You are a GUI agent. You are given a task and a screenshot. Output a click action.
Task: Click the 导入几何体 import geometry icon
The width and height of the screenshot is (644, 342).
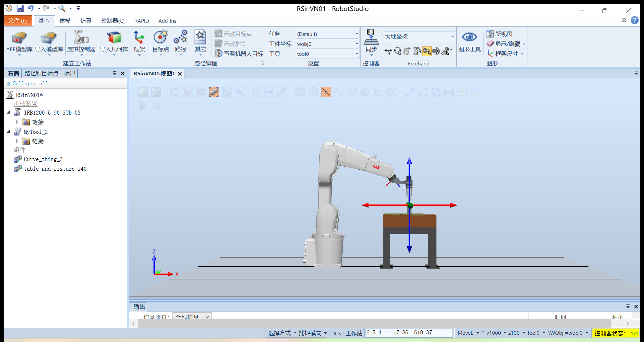click(x=114, y=38)
